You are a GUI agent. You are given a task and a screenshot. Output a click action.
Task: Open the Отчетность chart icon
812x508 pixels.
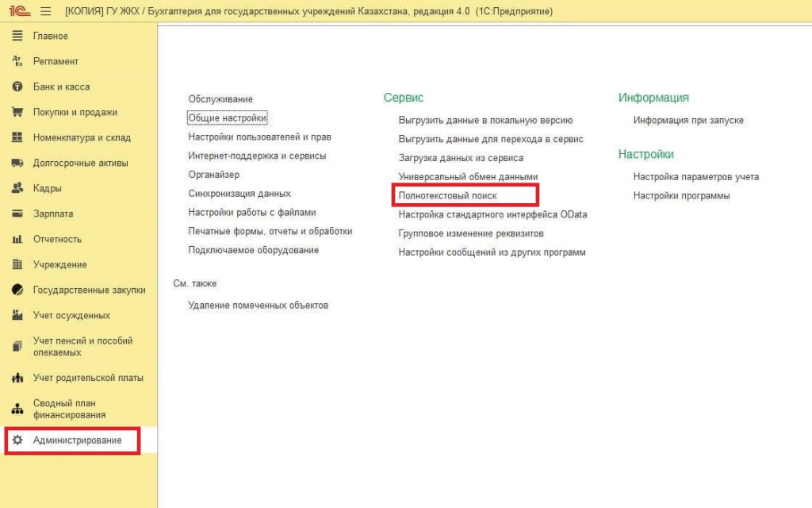coord(16,239)
